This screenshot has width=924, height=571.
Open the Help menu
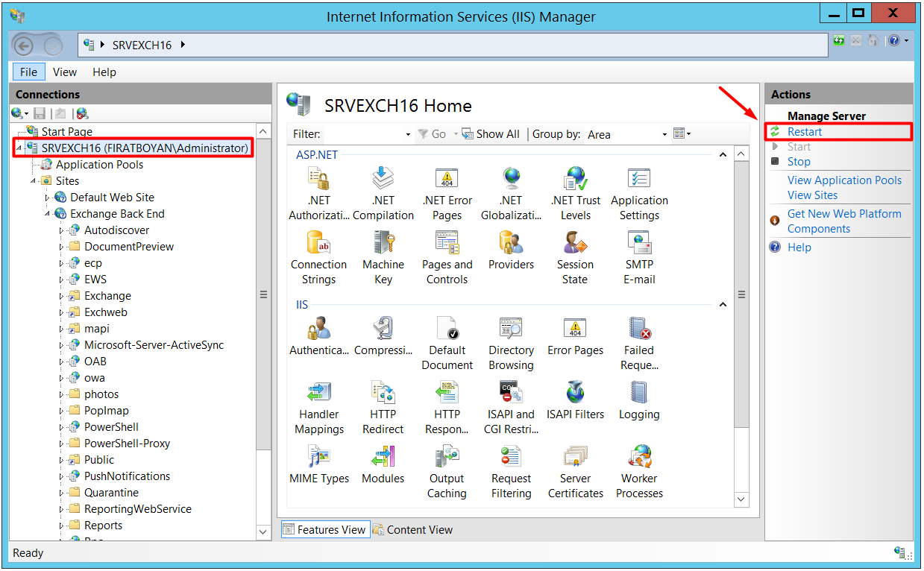(104, 72)
